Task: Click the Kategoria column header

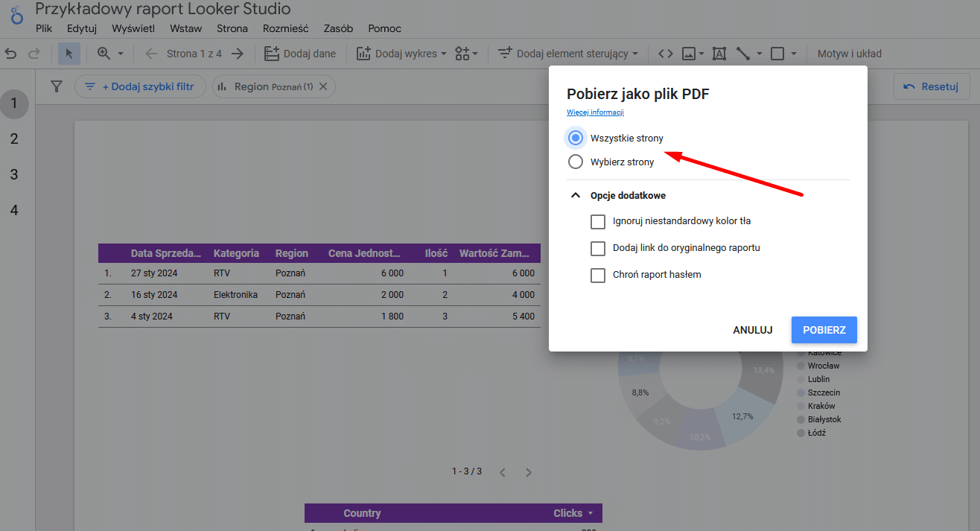Action: coord(236,253)
